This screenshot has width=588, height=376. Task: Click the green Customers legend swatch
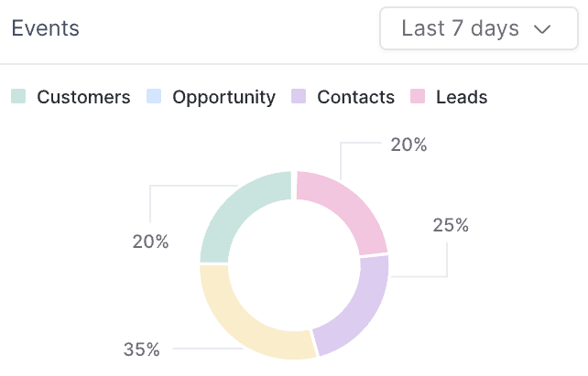point(18,97)
